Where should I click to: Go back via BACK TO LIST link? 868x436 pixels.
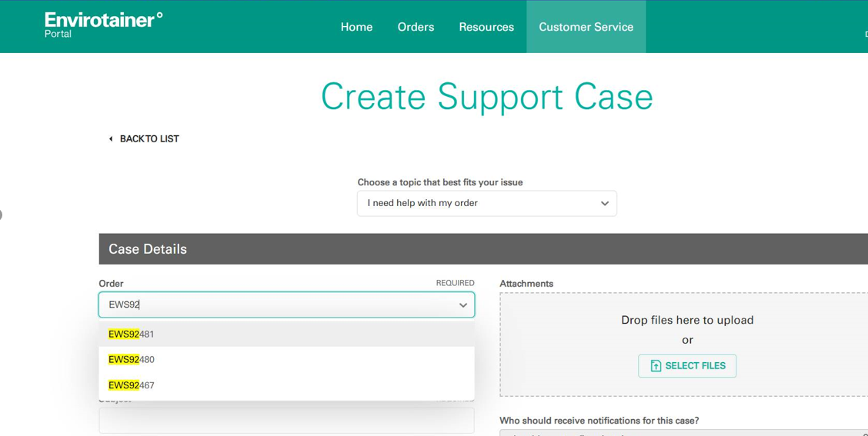149,139
